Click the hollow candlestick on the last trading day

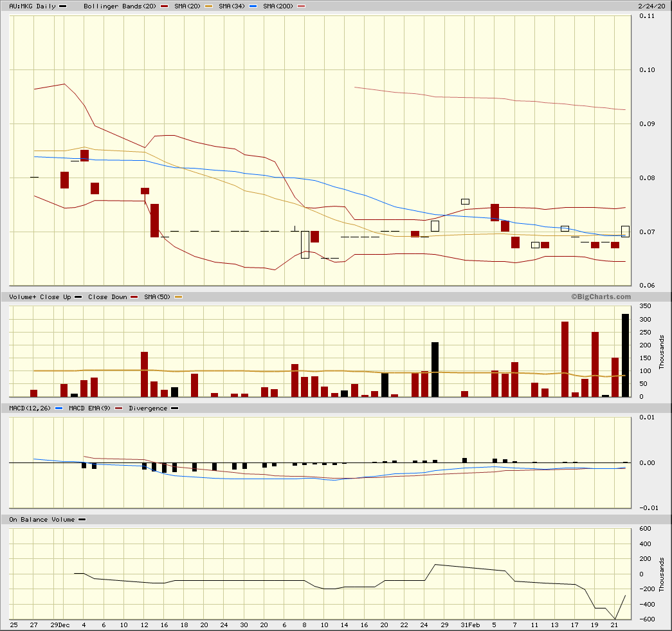pos(625,232)
